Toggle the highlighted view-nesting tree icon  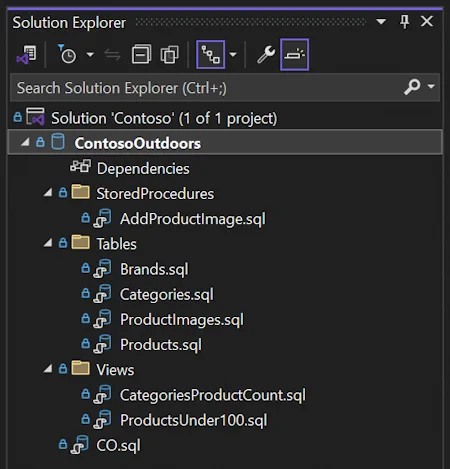[211, 55]
